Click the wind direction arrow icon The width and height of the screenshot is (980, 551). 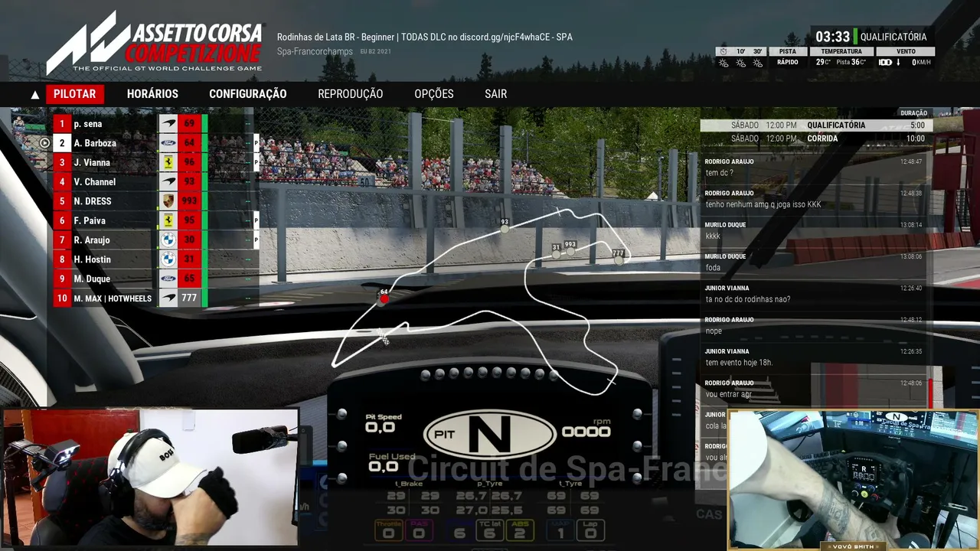[x=898, y=63]
